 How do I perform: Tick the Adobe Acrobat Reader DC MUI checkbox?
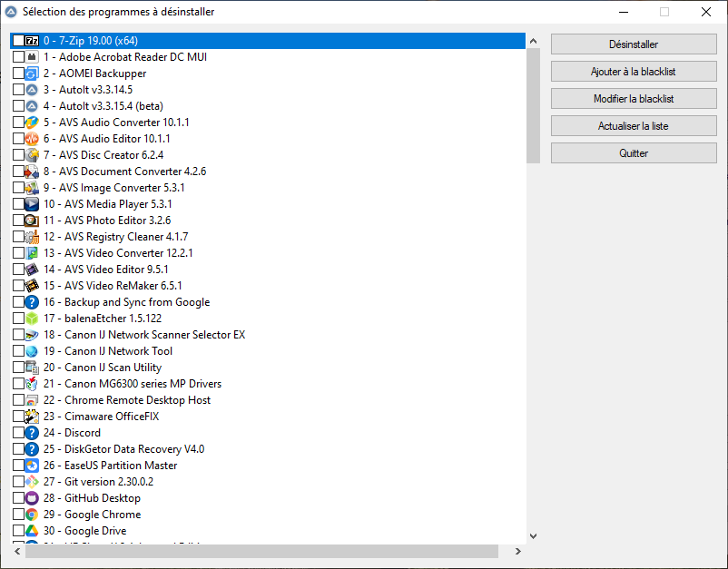(18, 57)
